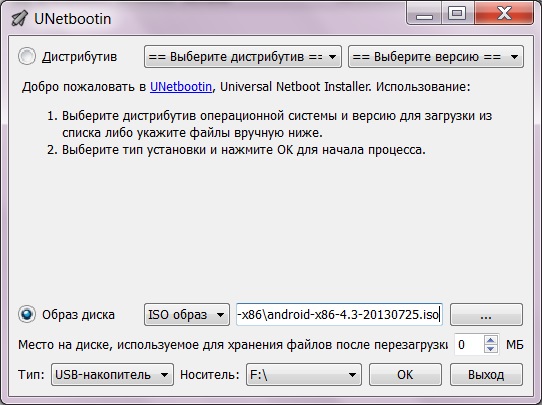
Task: Maximize the UNetbootin window
Action: 458,14
